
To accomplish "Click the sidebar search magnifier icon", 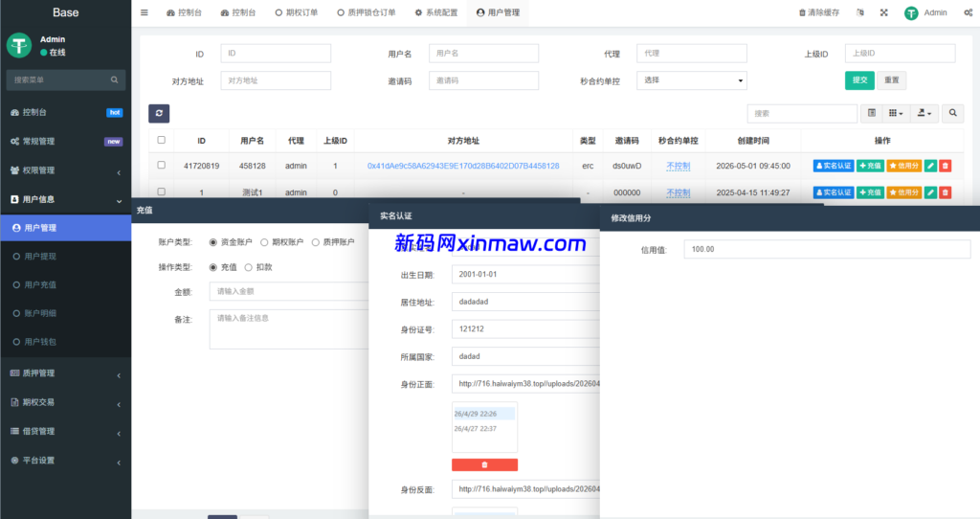I will click(115, 80).
